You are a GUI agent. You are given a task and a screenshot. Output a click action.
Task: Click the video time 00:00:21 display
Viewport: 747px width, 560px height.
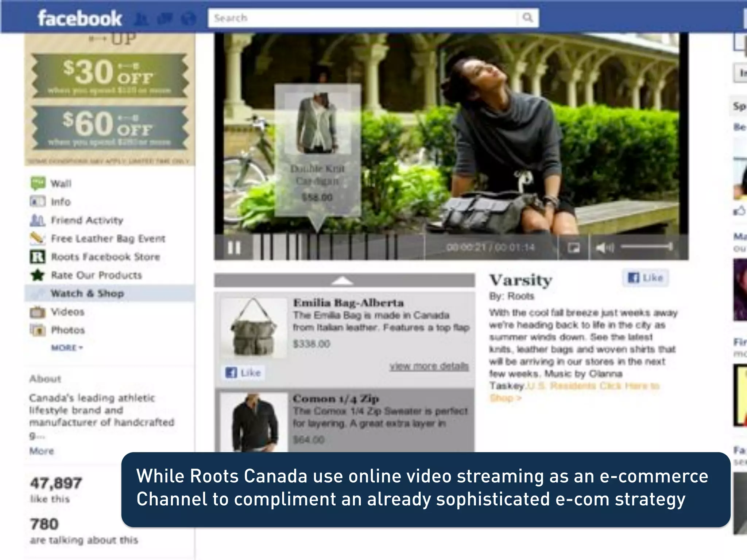(x=491, y=248)
